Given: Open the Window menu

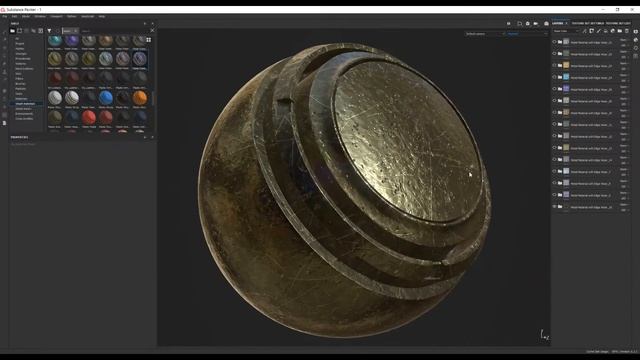Looking at the screenshot, I should click(x=40, y=16).
